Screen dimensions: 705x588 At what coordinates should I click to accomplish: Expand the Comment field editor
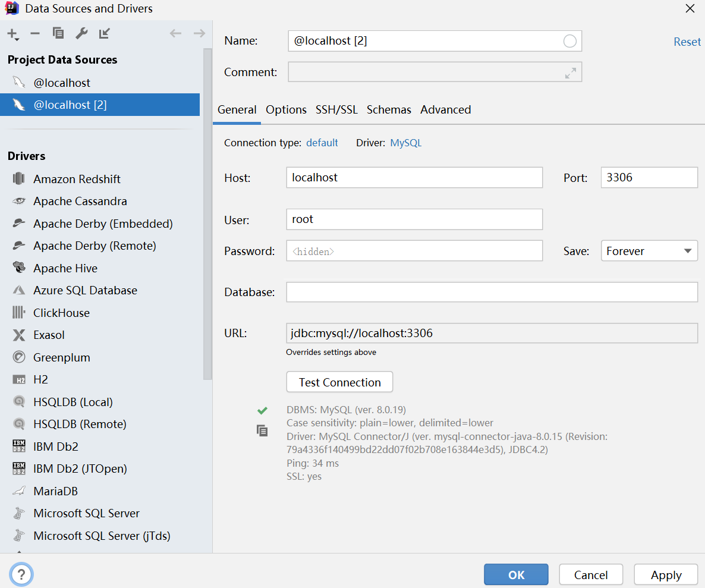571,73
